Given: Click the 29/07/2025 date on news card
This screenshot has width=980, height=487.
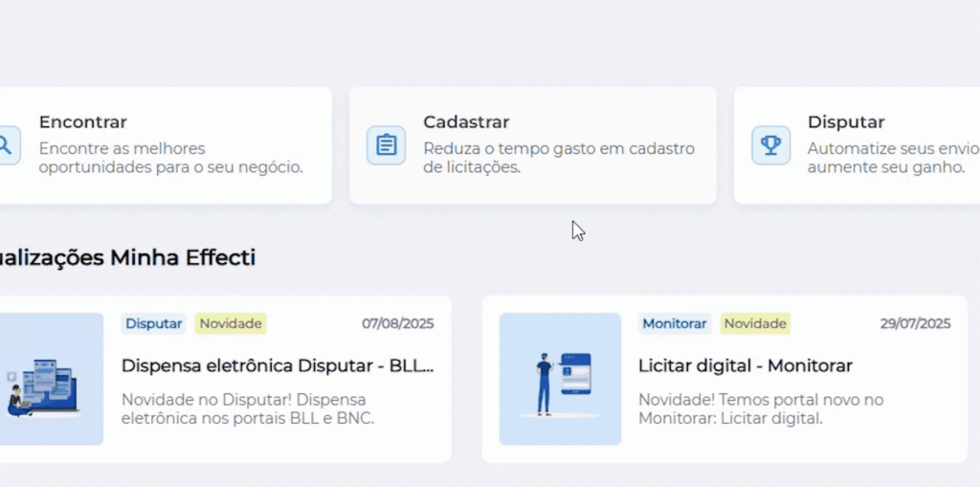Looking at the screenshot, I should click(x=915, y=323).
